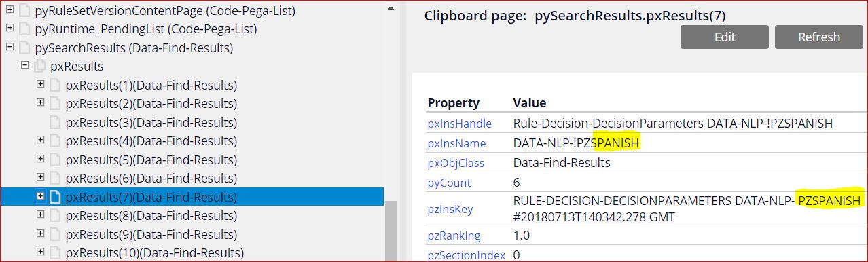Click page icon beside pxResults(3)
Image resolution: width=868 pixels, height=262 pixels.
[x=55, y=123]
